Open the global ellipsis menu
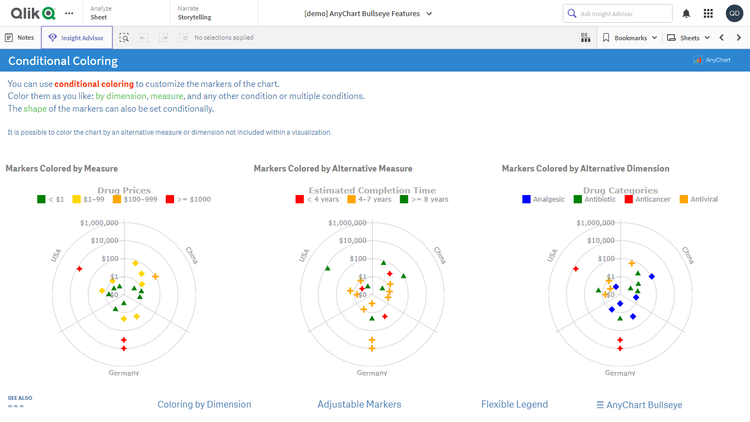The image size is (750, 422). tap(69, 13)
